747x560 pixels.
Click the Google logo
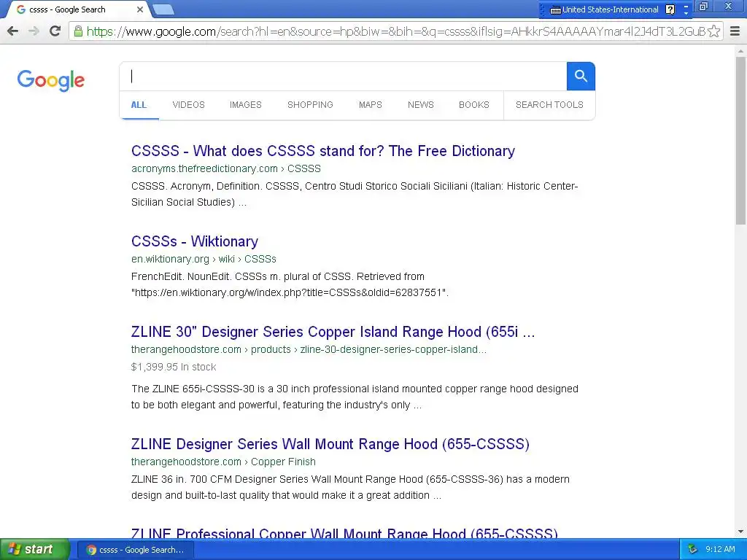[51, 80]
